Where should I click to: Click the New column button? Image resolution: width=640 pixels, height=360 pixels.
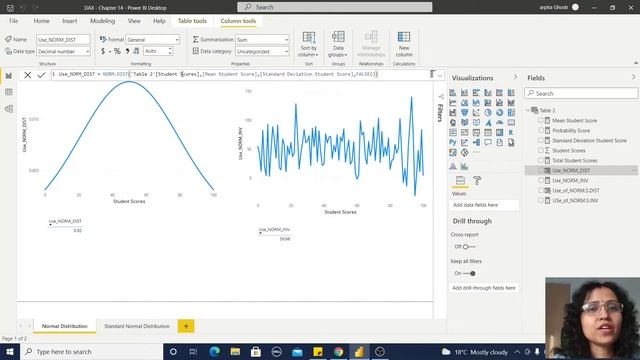point(404,44)
